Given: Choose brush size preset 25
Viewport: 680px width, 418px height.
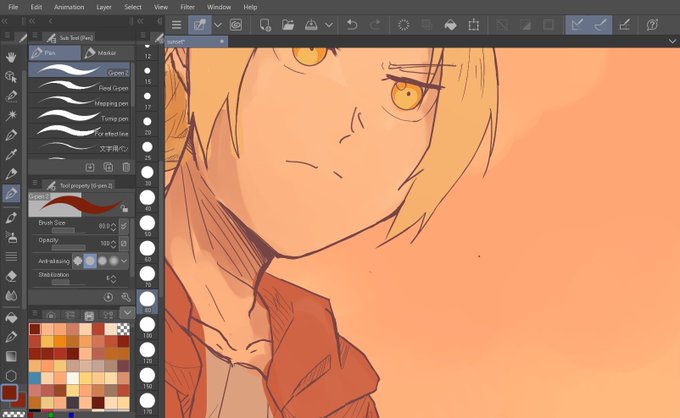Looking at the screenshot, I should [x=147, y=150].
